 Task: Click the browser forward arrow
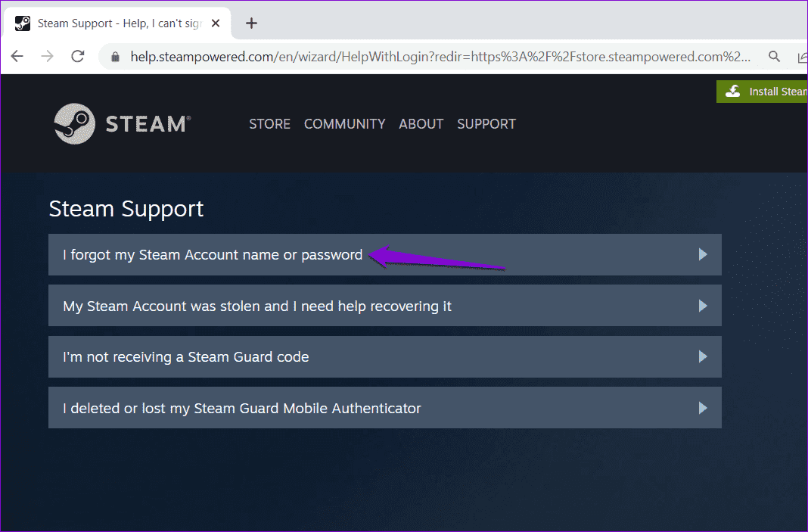click(48, 56)
